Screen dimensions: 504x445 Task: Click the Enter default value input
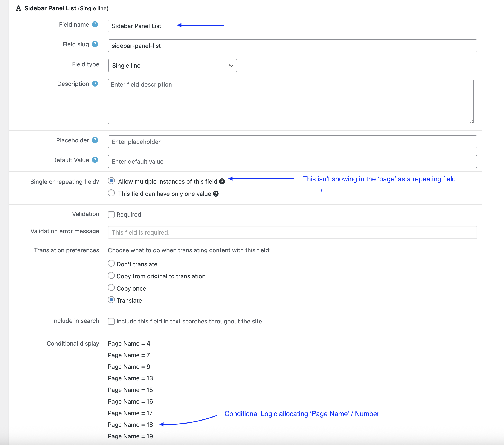(x=292, y=162)
